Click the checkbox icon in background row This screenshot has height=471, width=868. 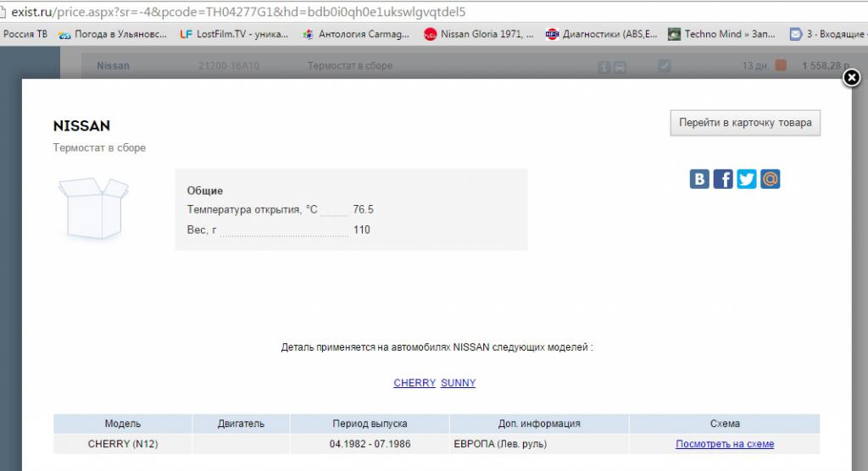(x=665, y=66)
